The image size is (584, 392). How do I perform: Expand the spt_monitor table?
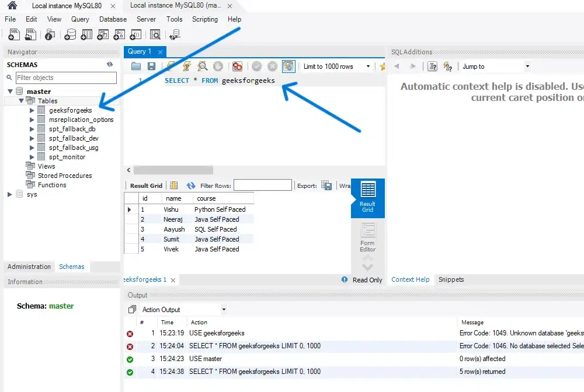click(32, 157)
